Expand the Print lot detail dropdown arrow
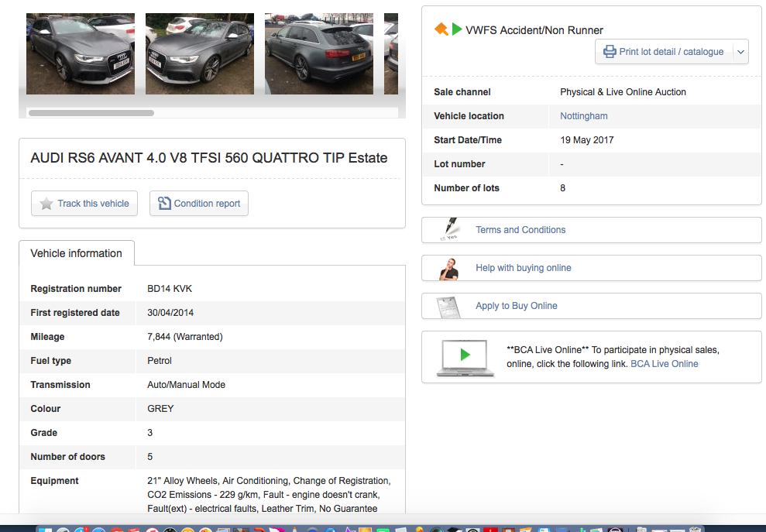 click(x=740, y=52)
